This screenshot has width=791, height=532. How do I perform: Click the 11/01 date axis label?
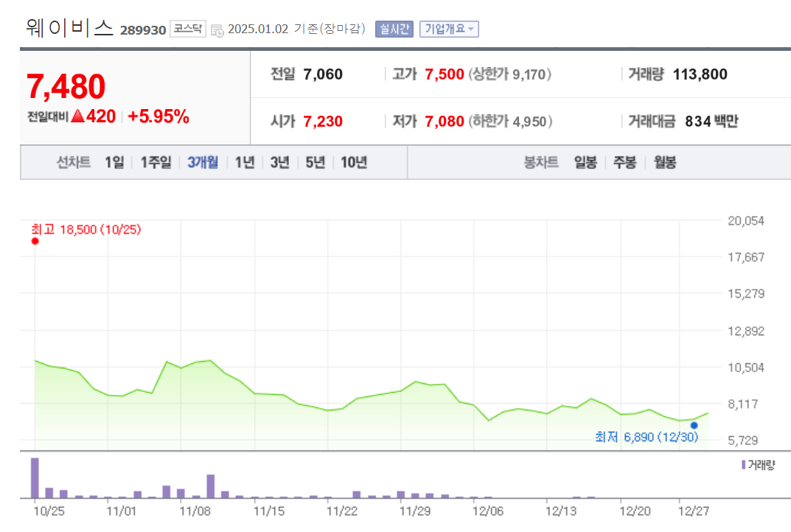pyautogui.click(x=122, y=511)
